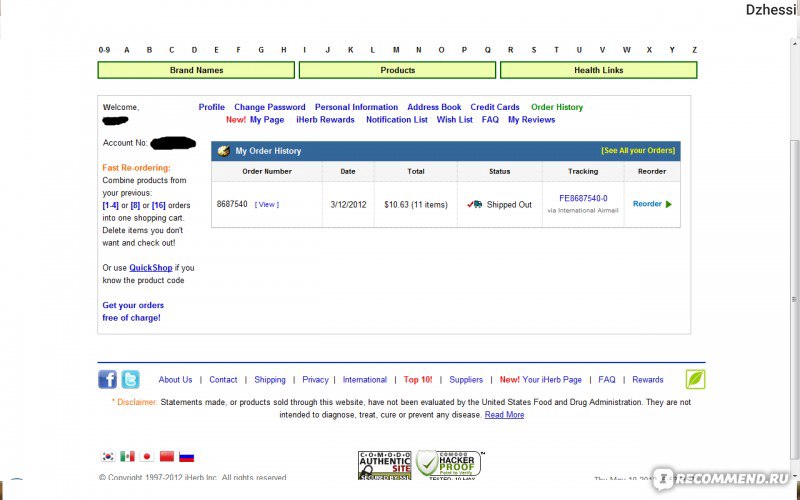Click the Hacker Proof badge
The width and height of the screenshot is (800, 500).
[448, 465]
